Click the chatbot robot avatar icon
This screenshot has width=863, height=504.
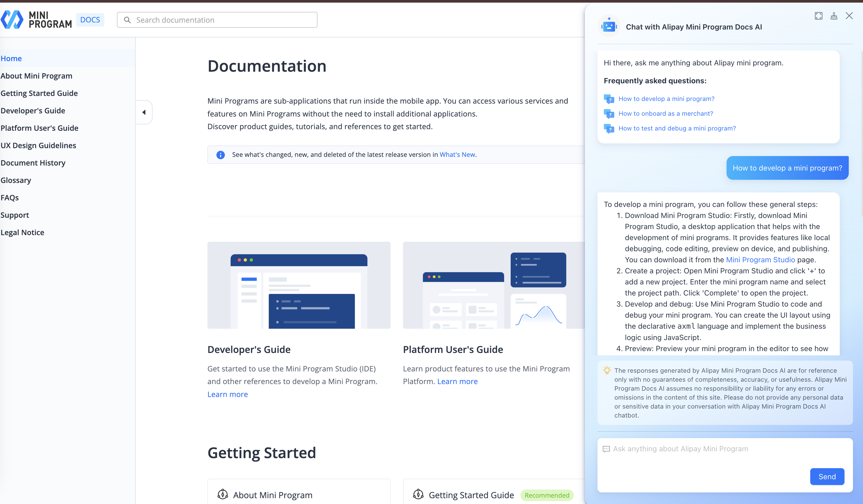pyautogui.click(x=609, y=26)
